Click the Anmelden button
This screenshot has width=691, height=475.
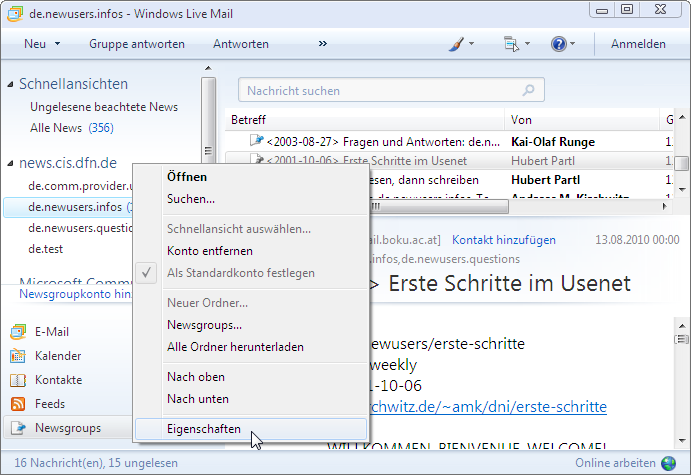[x=638, y=44]
